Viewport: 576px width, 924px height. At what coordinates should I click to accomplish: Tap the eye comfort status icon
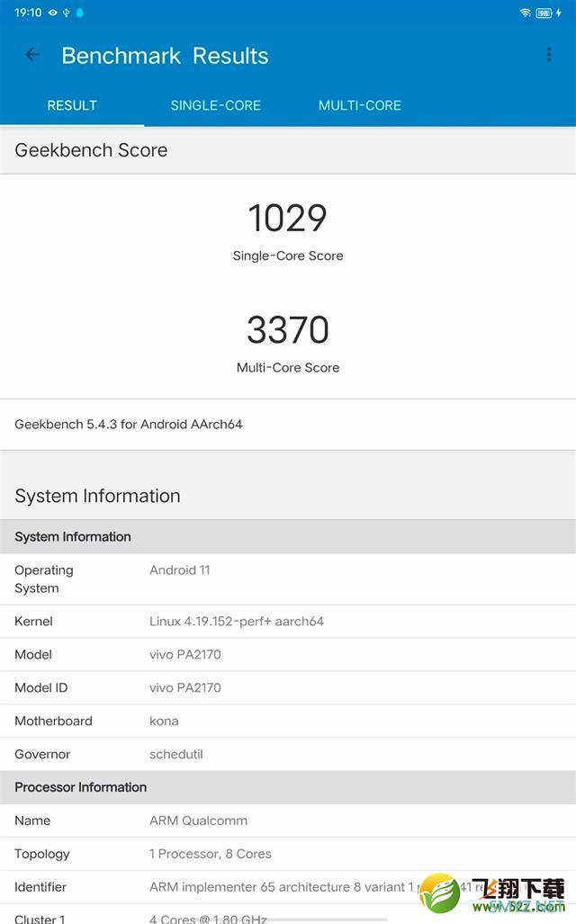(x=52, y=13)
